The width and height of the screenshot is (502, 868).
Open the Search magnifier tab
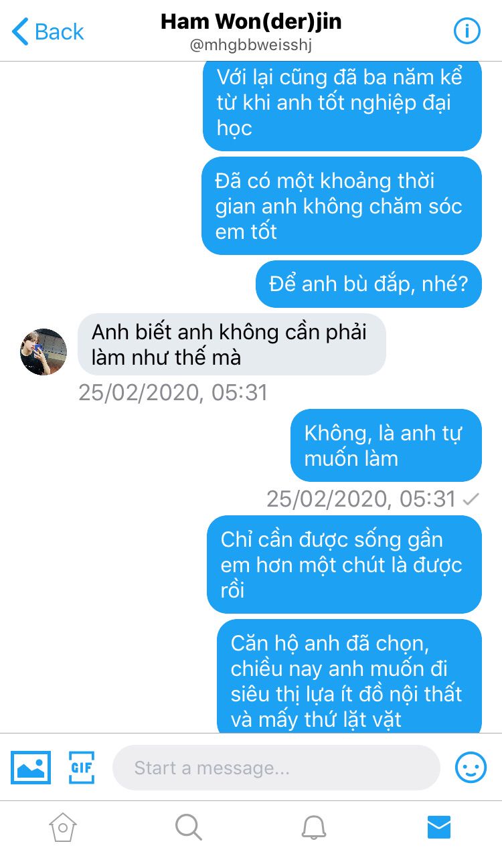tap(188, 828)
